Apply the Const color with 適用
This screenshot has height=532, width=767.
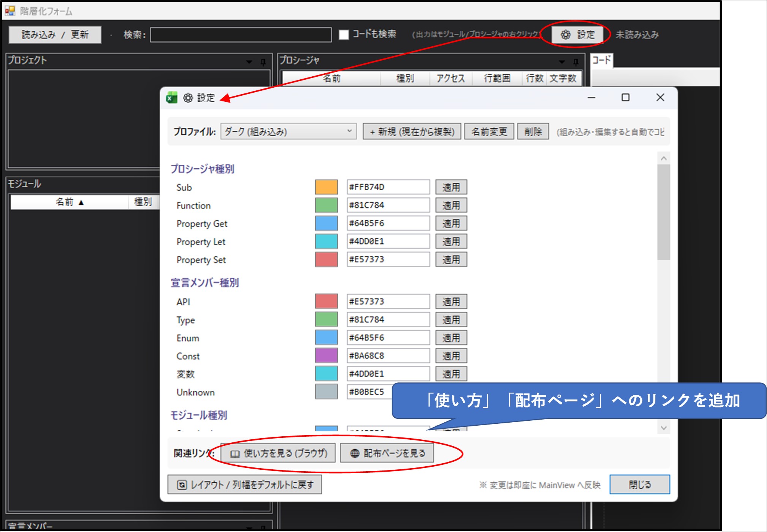coord(451,356)
